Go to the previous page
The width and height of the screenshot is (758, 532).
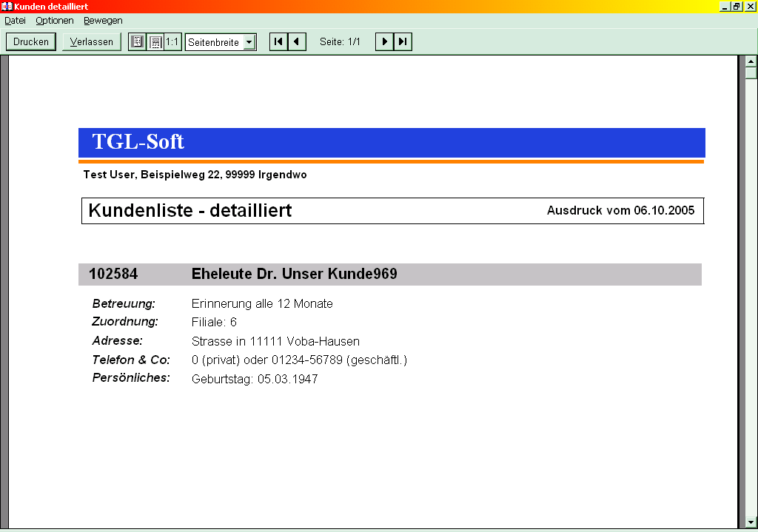click(297, 41)
